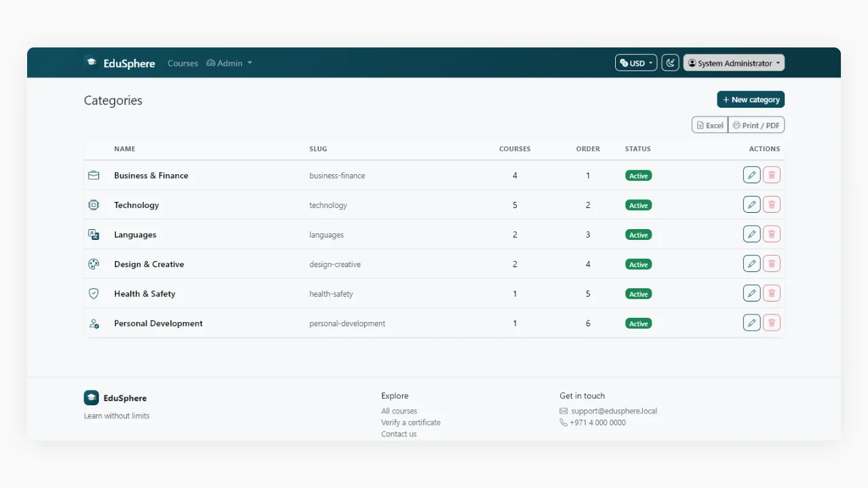Click the person icon beside Personal Development

(x=94, y=323)
